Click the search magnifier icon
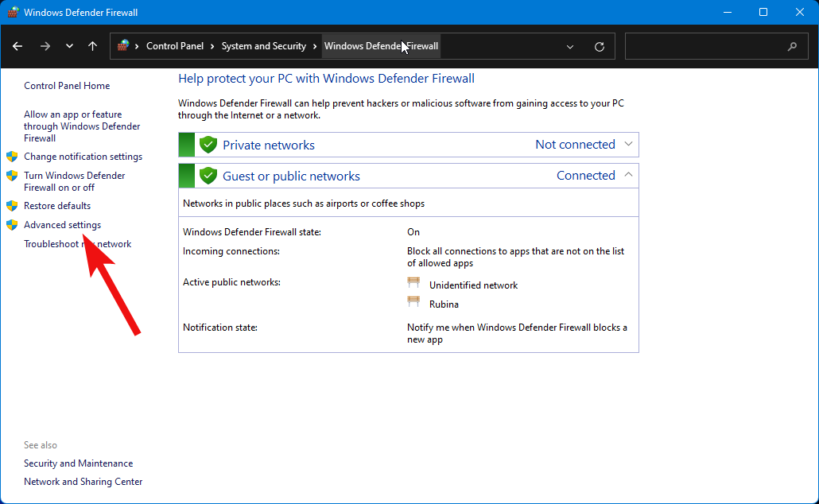Viewport: 819px width, 504px height. 792,46
